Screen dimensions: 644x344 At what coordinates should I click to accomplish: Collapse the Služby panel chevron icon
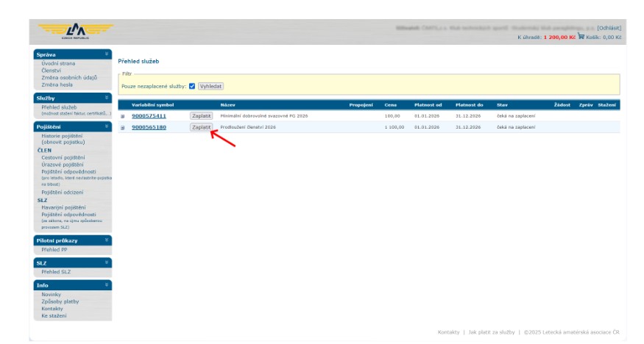(x=107, y=97)
